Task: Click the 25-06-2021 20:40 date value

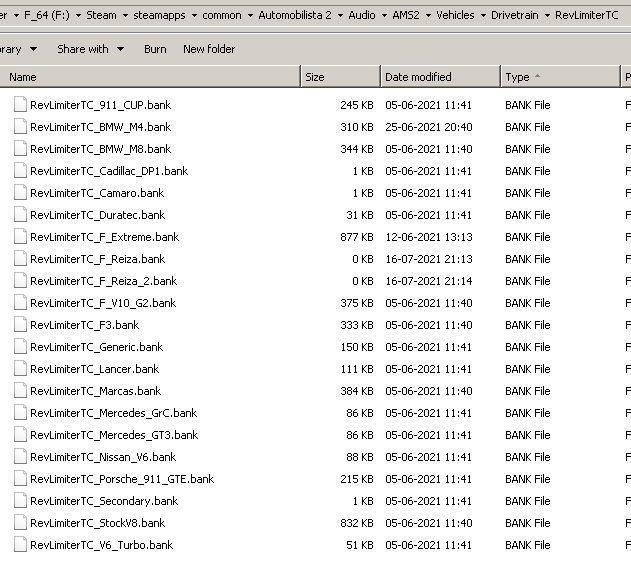Action: click(x=429, y=127)
